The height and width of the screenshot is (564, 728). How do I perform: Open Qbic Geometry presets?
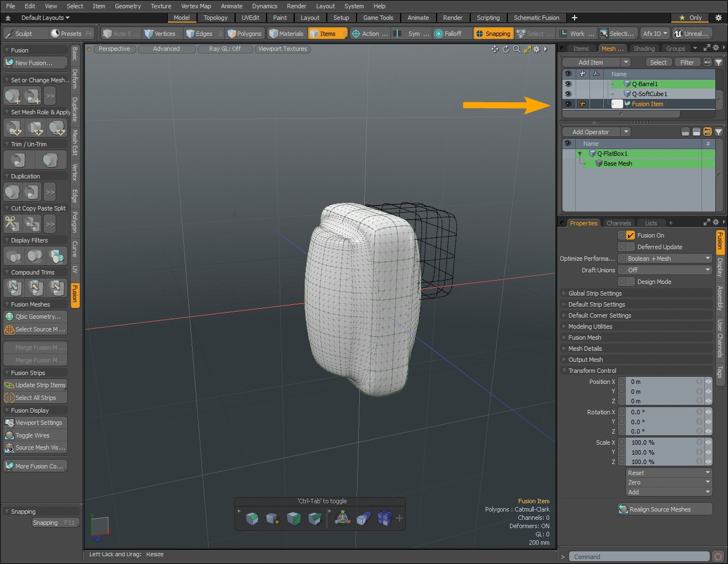(35, 317)
